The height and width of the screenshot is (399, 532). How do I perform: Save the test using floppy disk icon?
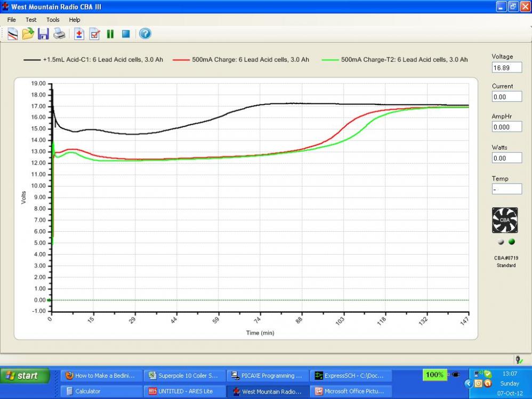43,34
